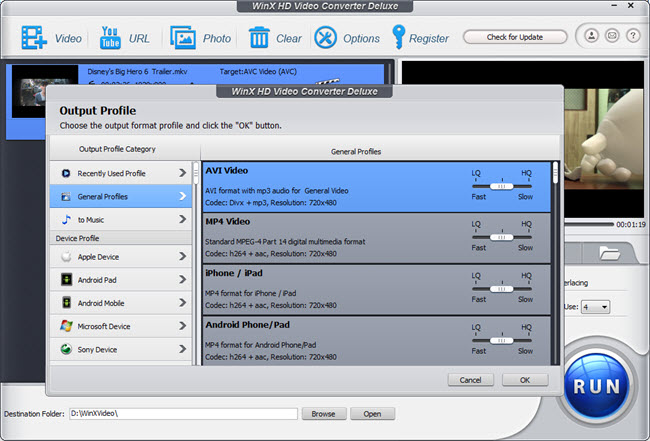The image size is (650, 441).
Task: Choose General Profiles category label
Action: click(102, 196)
